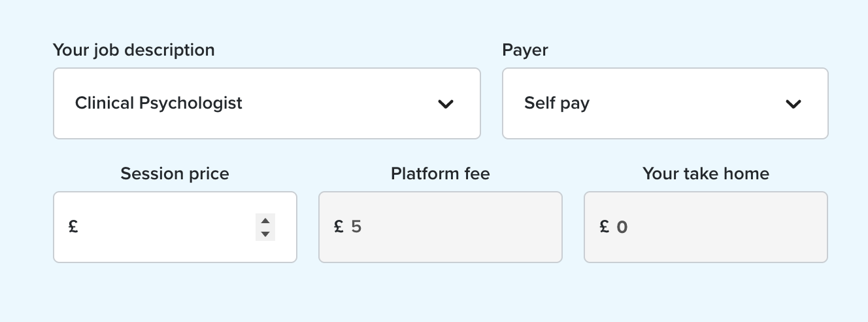Click the "Self pay" selected option text

pyautogui.click(x=556, y=103)
